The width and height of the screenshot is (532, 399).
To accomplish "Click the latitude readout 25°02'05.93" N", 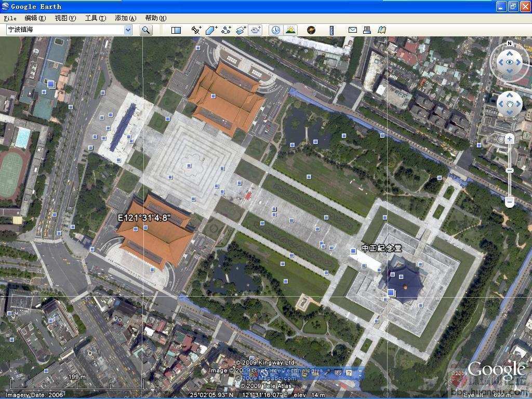I will (211, 395).
